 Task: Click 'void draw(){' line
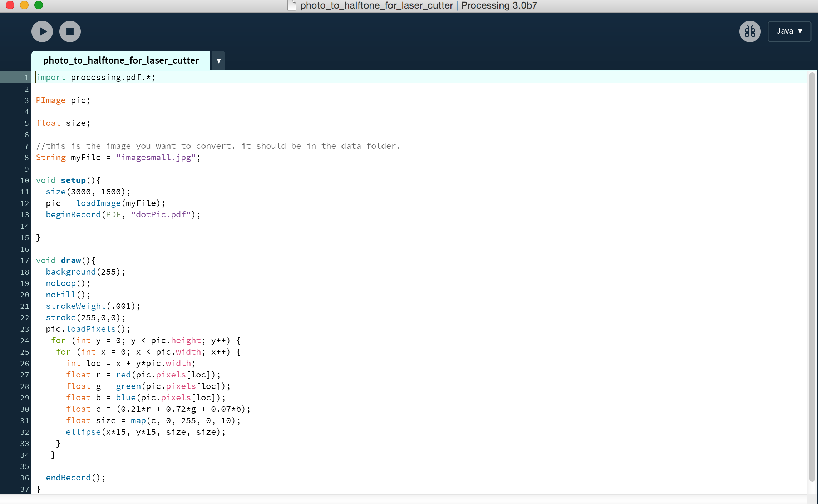[66, 260]
